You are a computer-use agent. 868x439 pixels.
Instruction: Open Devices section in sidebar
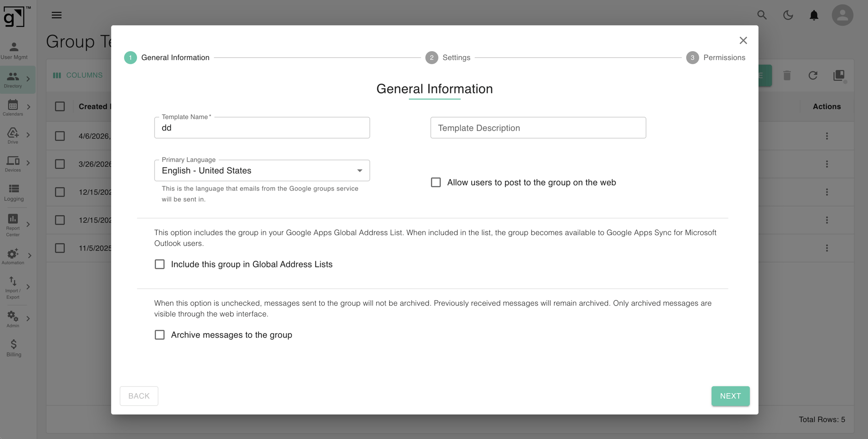point(13,164)
